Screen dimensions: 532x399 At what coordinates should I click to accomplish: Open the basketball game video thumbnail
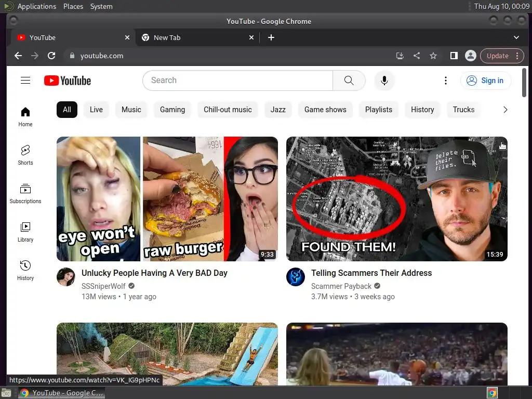(397, 354)
